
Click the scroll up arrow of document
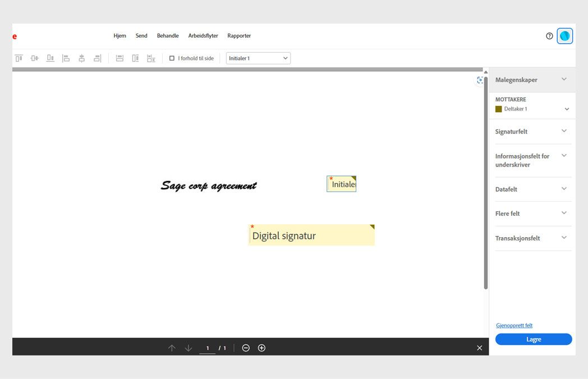click(x=486, y=72)
